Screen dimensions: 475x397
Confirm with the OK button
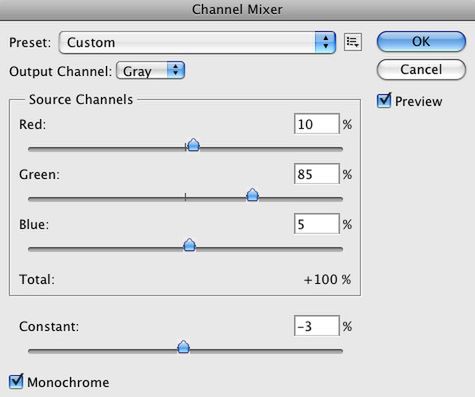pyautogui.click(x=421, y=42)
